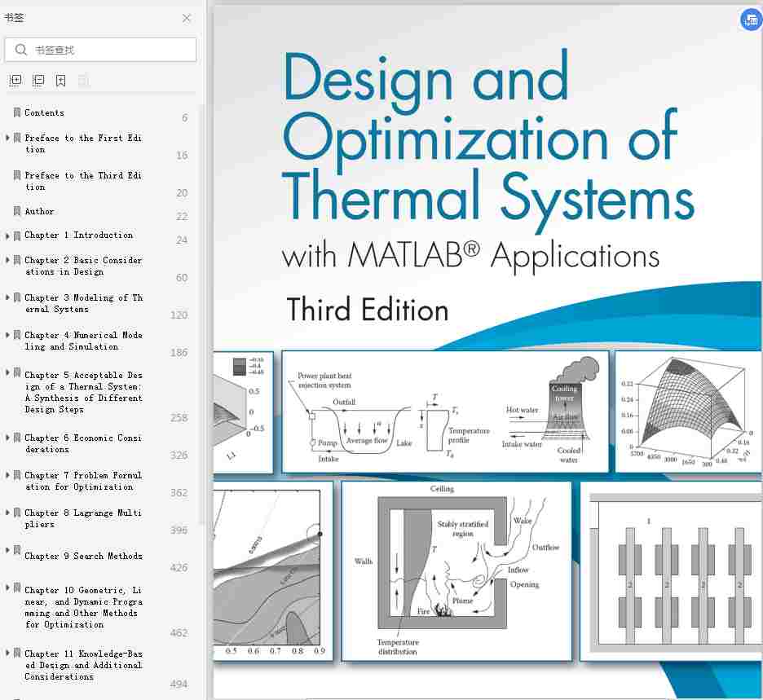Expand Chapter 3 Modeling of Thermal Systems

coord(7,297)
